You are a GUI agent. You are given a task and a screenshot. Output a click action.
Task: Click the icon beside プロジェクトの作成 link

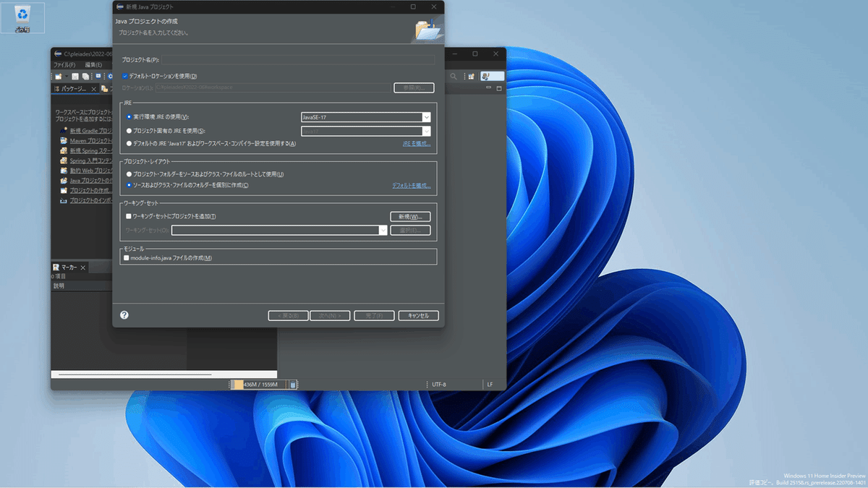click(x=64, y=190)
